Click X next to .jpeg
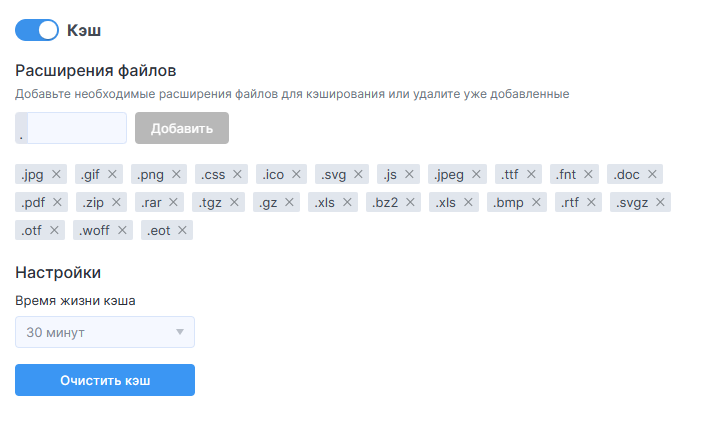The height and width of the screenshot is (424, 719). point(476,174)
